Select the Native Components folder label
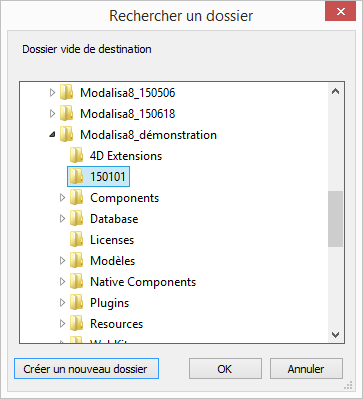 143,282
